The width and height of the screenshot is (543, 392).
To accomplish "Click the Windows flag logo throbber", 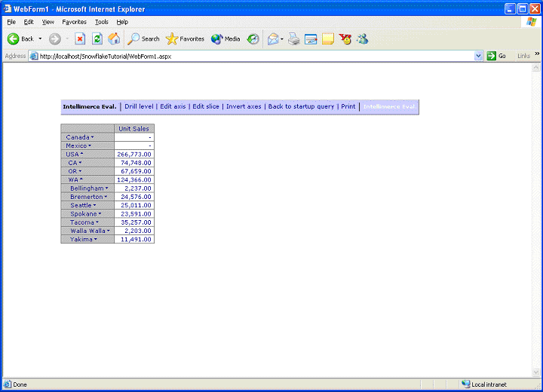I will pyautogui.click(x=531, y=21).
